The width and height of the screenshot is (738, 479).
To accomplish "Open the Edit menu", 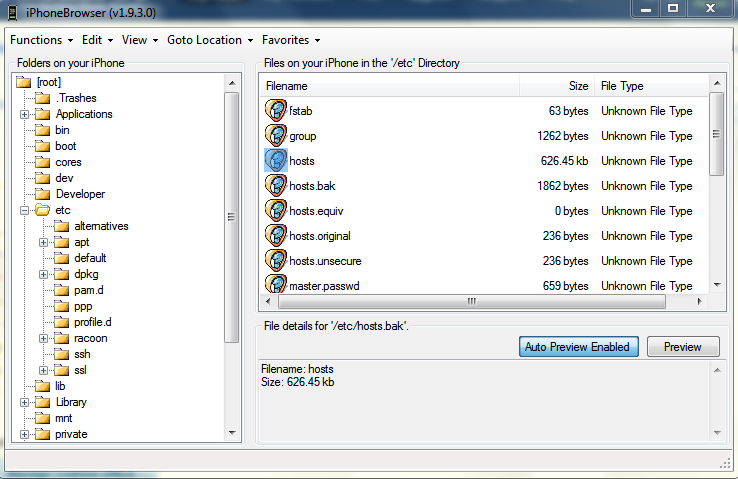I will click(97, 40).
